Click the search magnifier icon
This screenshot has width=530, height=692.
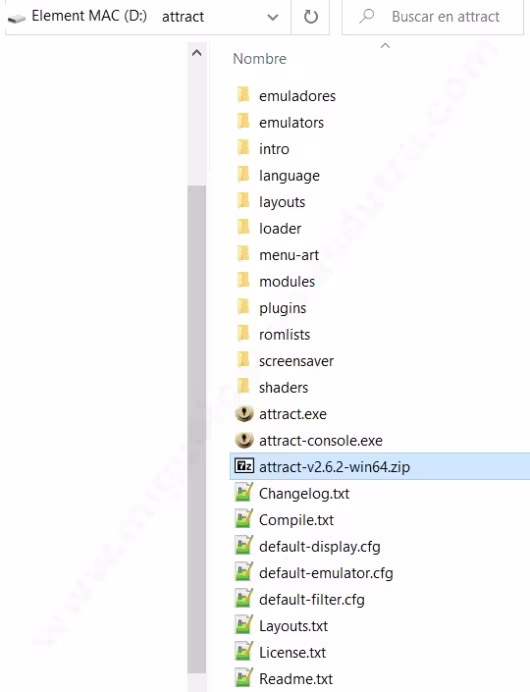tap(367, 16)
